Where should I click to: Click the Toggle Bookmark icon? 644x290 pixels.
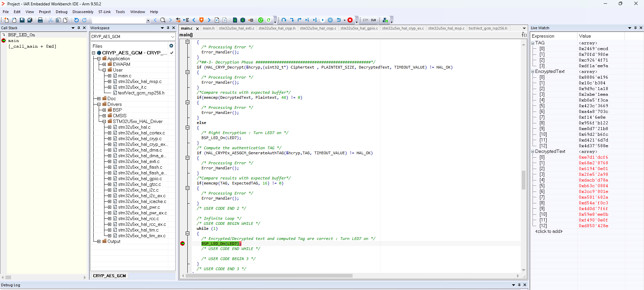click(201, 20)
